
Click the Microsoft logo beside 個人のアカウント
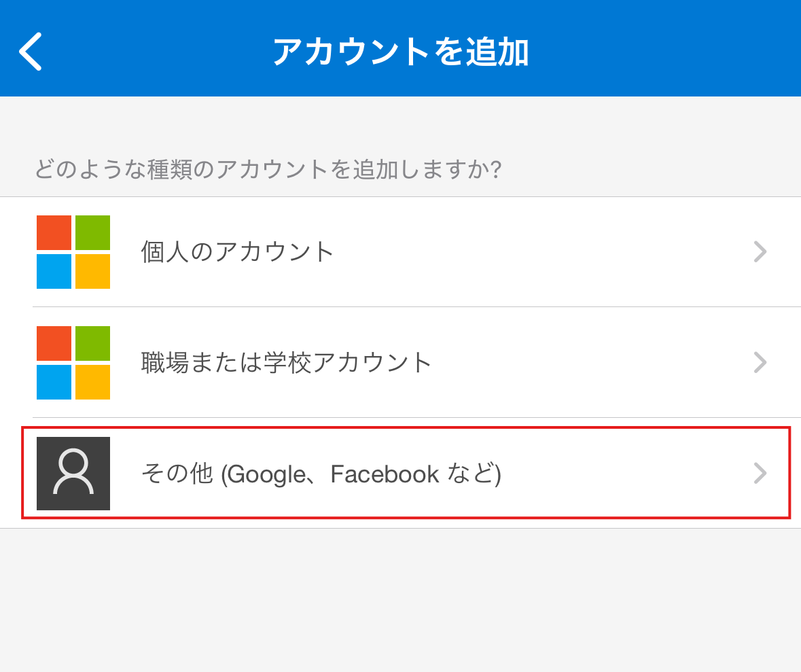point(73,252)
